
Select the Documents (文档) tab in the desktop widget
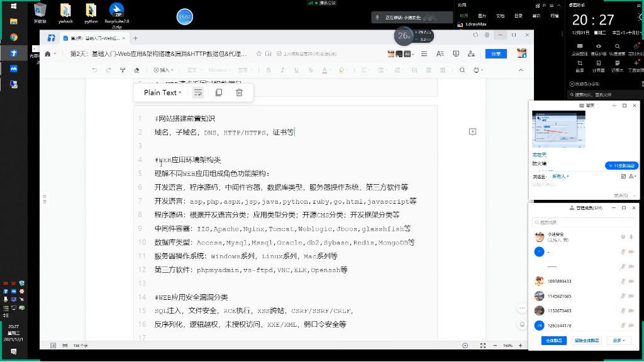click(x=500, y=16)
